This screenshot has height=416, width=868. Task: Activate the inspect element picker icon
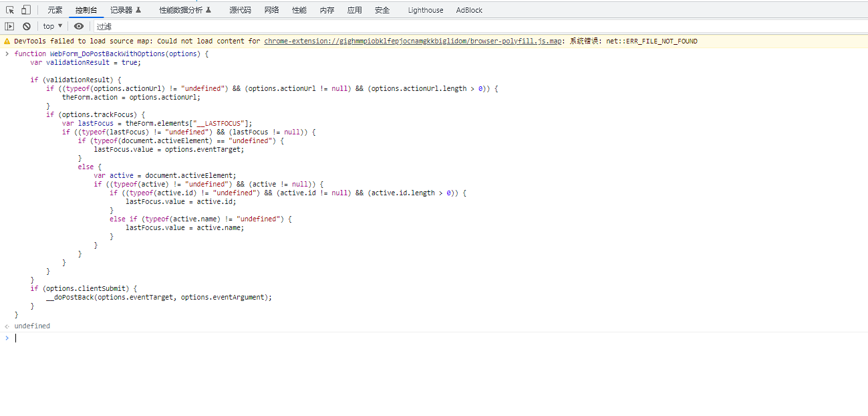click(x=10, y=10)
